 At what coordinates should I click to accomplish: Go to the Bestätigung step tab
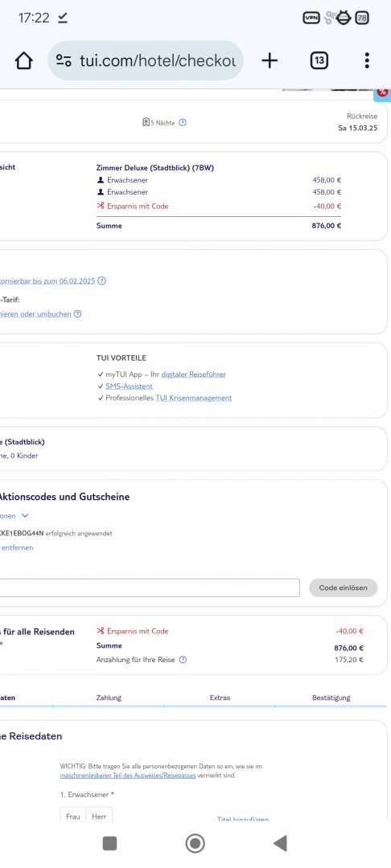331,698
